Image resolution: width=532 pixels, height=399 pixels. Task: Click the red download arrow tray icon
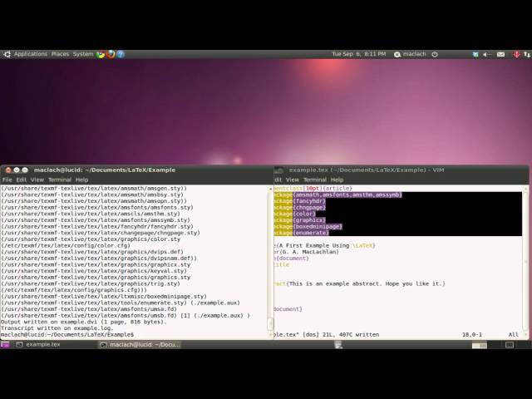point(516,54)
